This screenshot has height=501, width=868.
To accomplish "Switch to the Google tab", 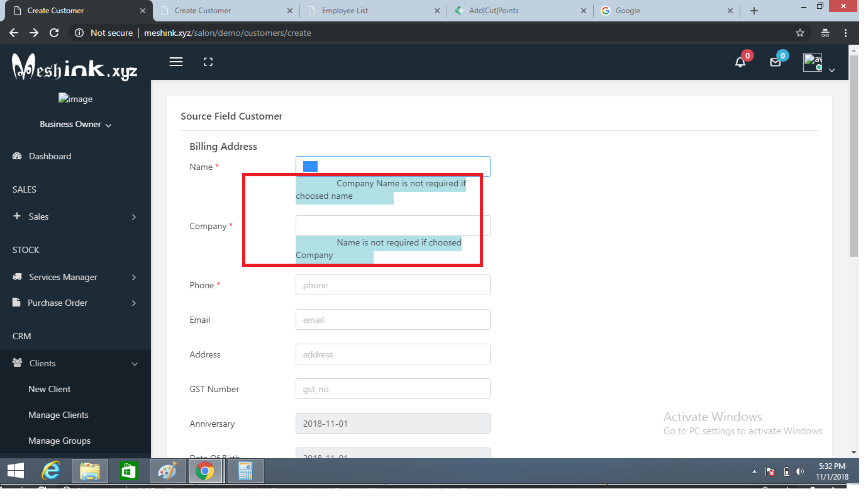I will click(667, 11).
